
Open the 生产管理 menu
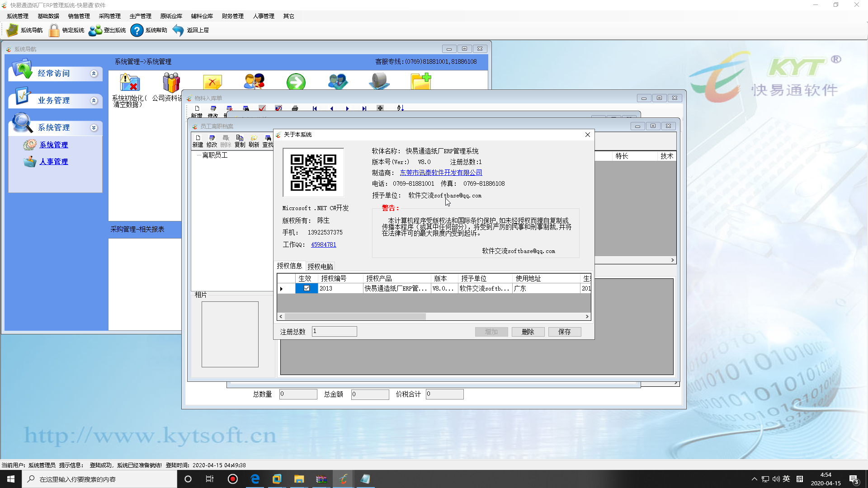141,16
